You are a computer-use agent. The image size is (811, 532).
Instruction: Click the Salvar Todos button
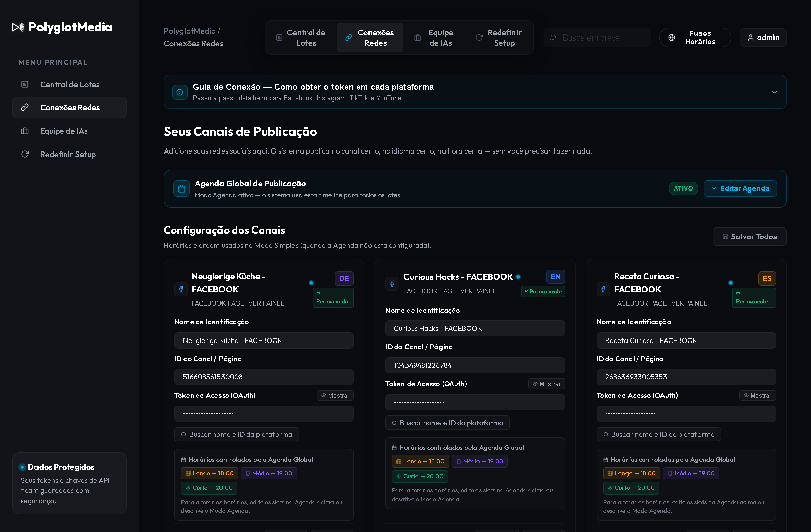pos(749,237)
